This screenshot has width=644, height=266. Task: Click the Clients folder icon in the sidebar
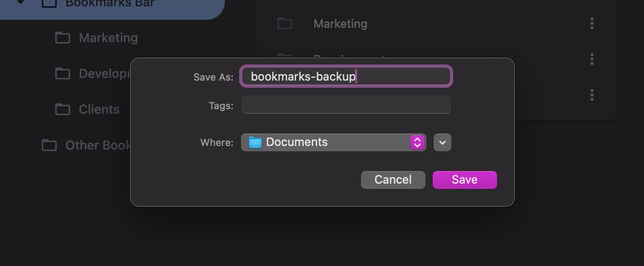click(x=63, y=109)
